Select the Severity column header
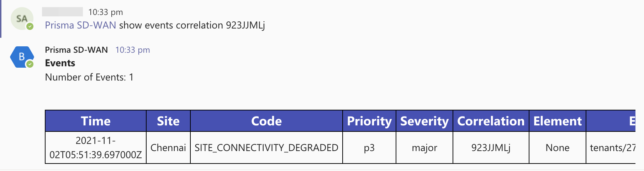 [x=424, y=121]
